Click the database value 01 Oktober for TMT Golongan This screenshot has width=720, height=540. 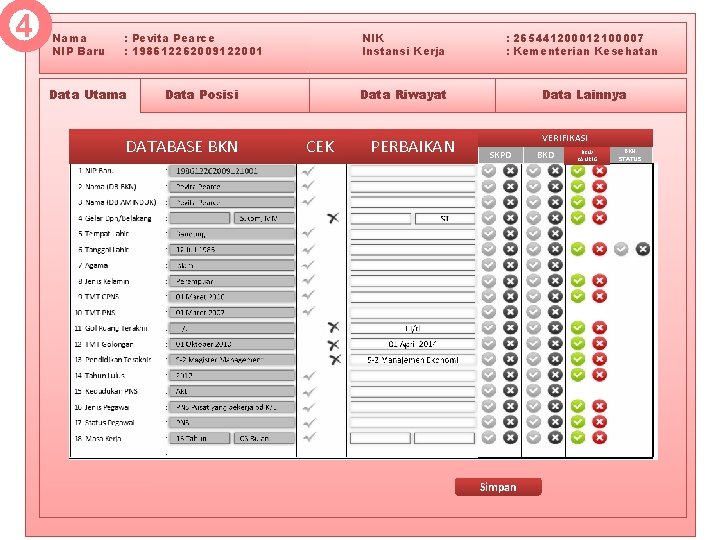point(231,344)
